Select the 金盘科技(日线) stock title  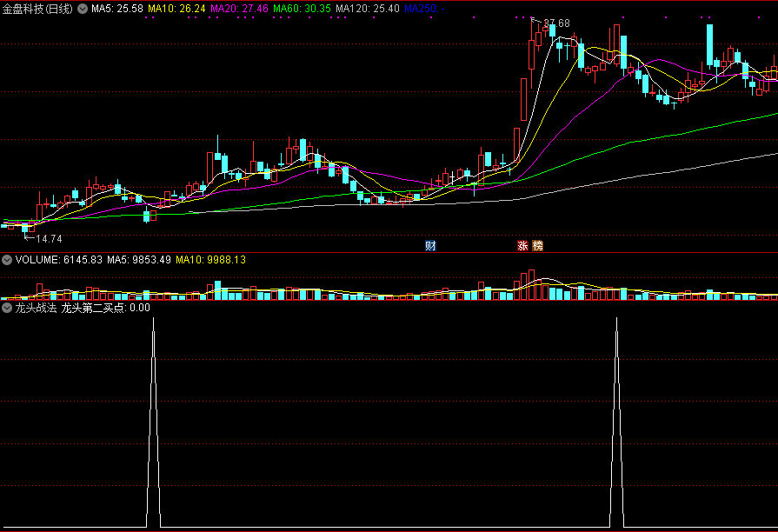coord(37,9)
